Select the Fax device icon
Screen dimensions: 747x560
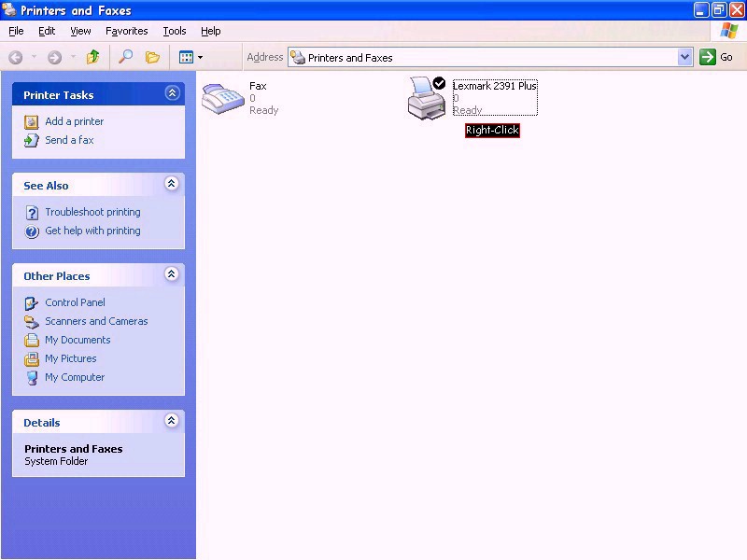pos(223,99)
